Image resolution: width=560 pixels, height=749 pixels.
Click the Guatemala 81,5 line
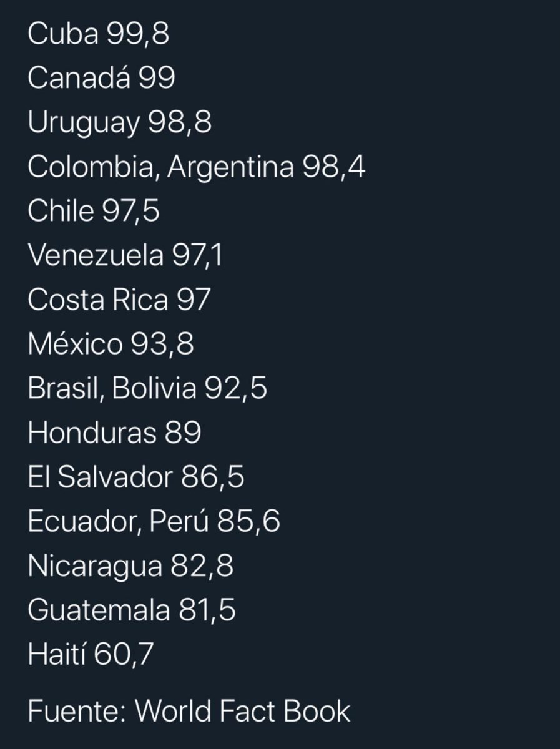point(131,610)
